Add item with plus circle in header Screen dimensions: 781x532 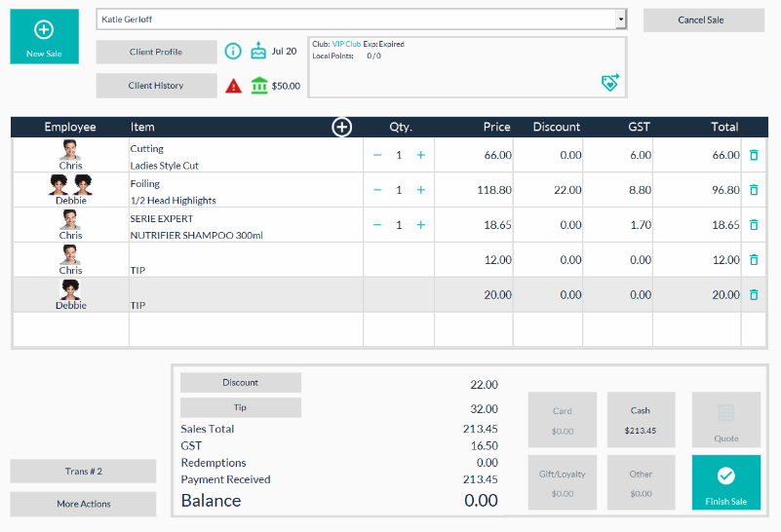(341, 127)
